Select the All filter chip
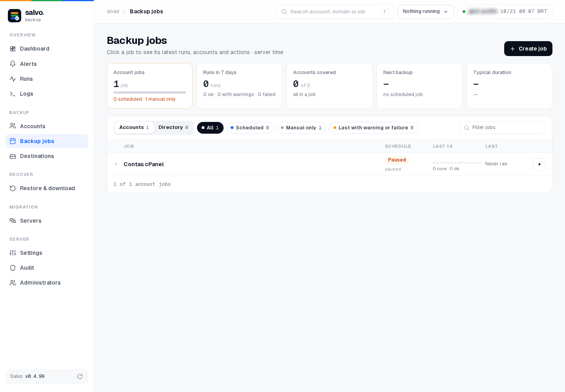 pos(210,128)
